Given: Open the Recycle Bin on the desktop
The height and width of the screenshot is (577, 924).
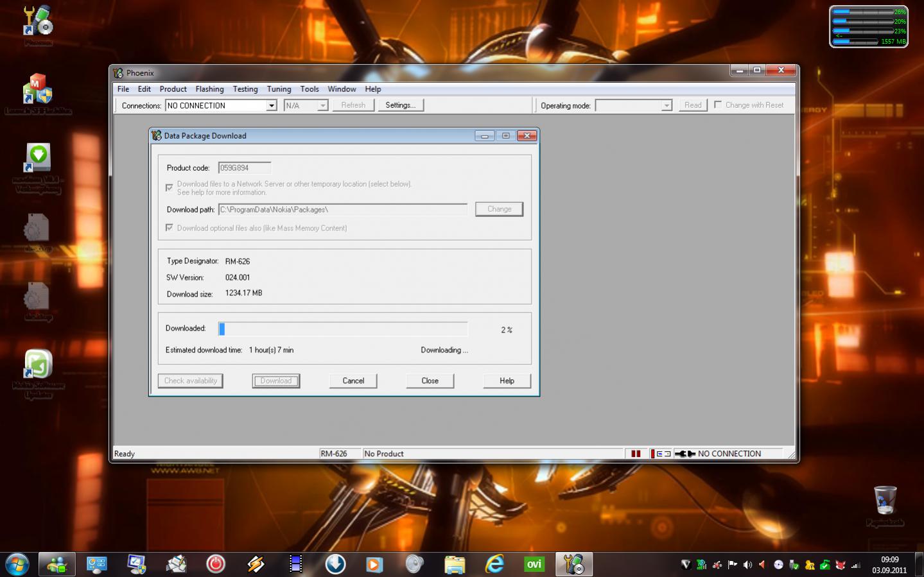Looking at the screenshot, I should click(885, 506).
